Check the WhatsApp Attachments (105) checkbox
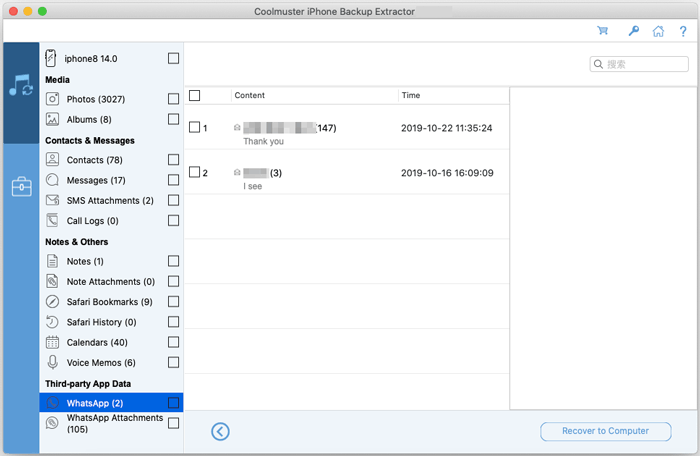This screenshot has height=456, width=700. tap(174, 423)
